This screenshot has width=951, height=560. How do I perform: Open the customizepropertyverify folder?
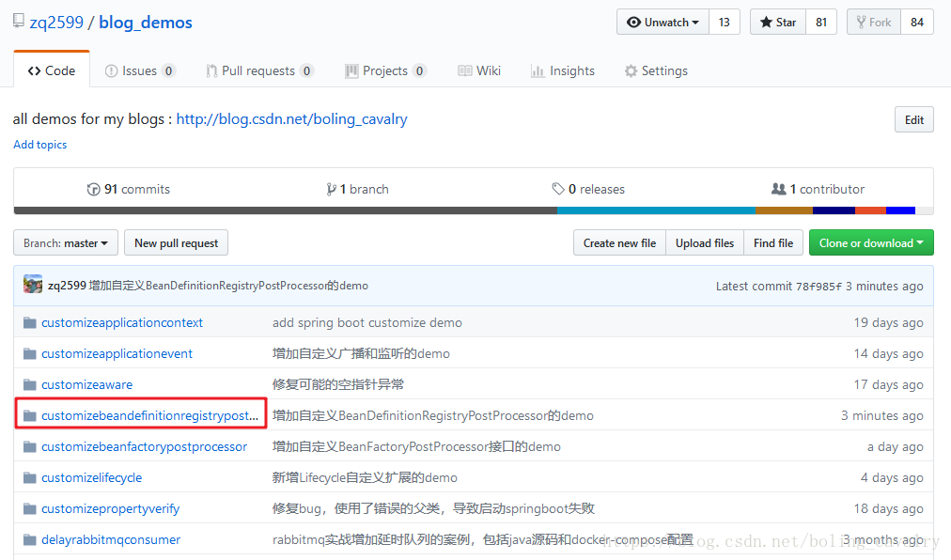click(x=110, y=508)
